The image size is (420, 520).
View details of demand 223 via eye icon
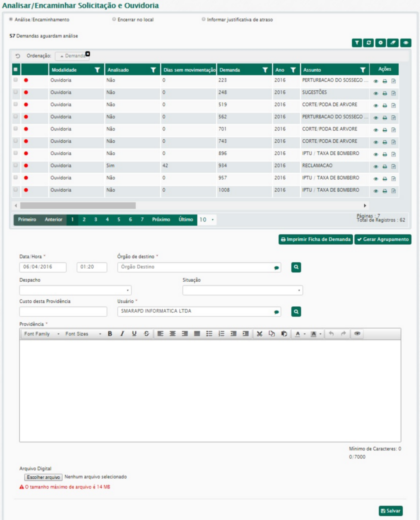click(x=376, y=81)
